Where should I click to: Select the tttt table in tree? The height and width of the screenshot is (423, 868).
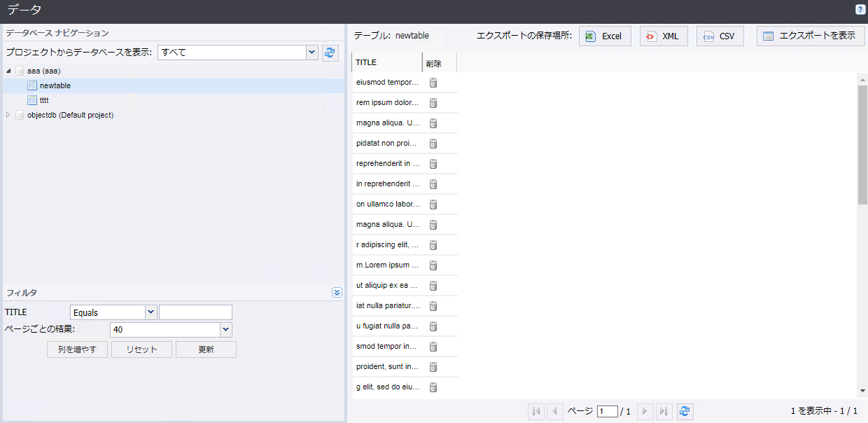tap(44, 100)
